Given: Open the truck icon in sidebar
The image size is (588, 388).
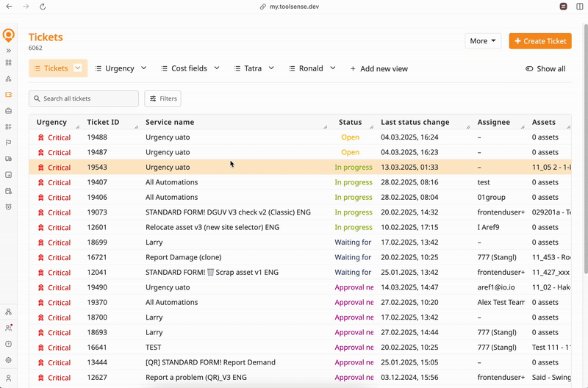Looking at the screenshot, I should click(9, 159).
